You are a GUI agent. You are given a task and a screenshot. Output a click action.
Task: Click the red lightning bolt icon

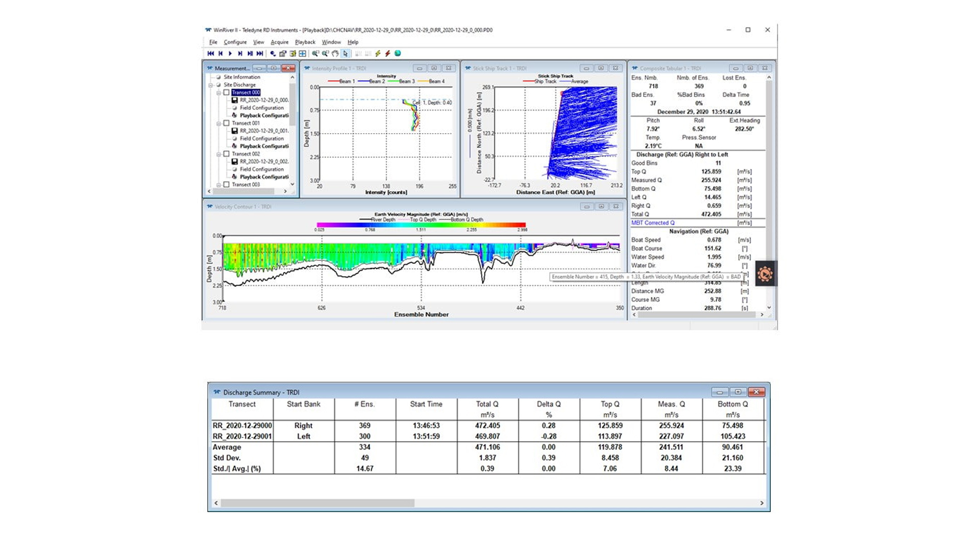[x=387, y=54]
